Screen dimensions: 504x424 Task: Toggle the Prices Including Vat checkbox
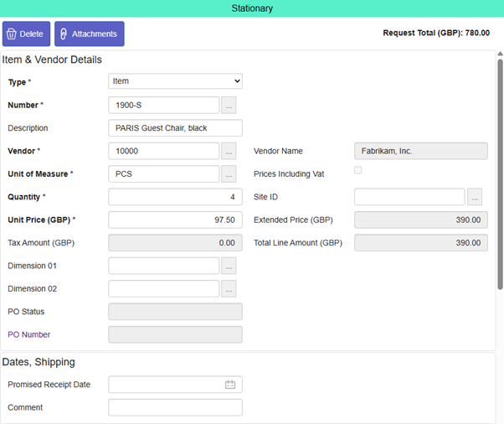click(358, 170)
